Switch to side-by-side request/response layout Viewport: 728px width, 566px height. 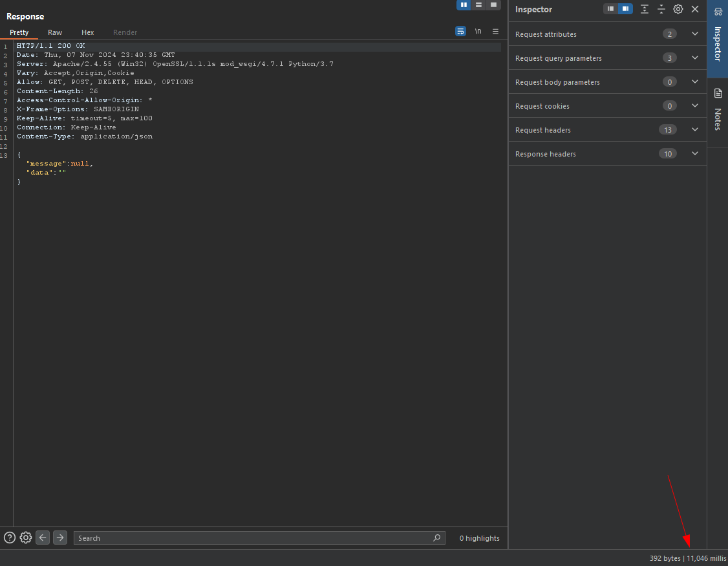pos(464,5)
